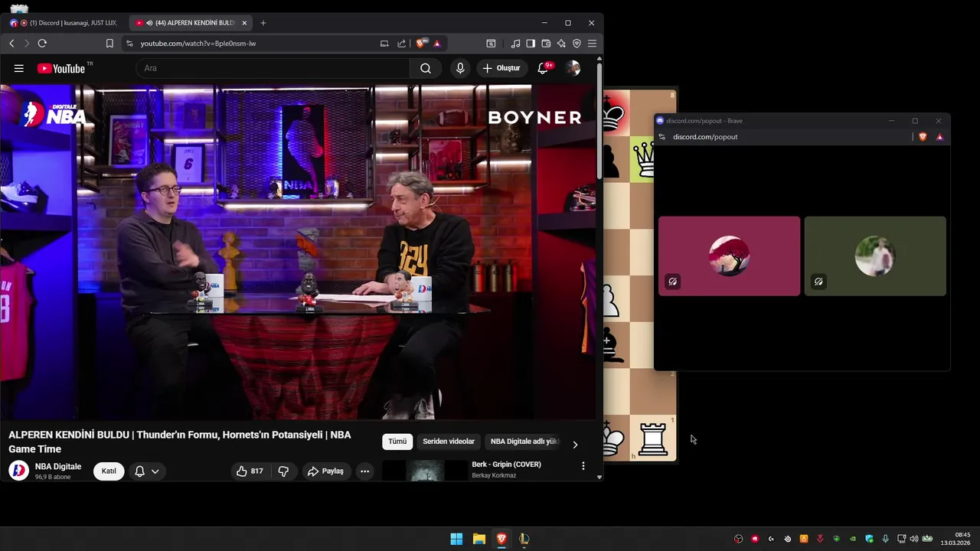Open a new browser tab
Screen dimensions: 980x551
(263, 23)
